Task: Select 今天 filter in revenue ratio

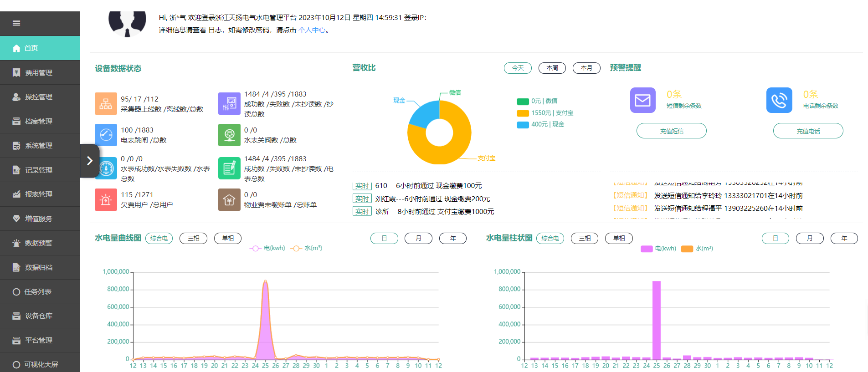Action: click(518, 68)
